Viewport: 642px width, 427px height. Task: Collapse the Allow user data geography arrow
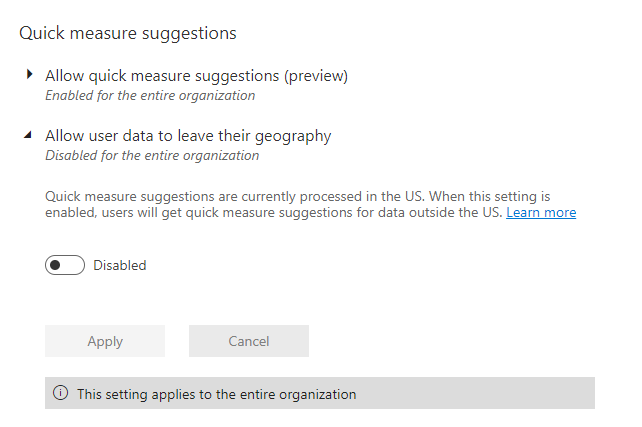tap(28, 135)
